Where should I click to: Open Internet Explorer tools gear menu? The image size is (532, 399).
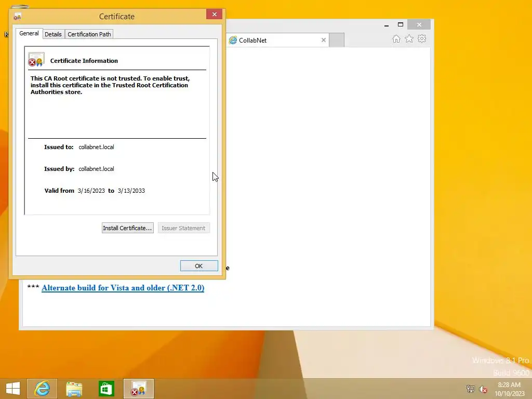coord(422,38)
